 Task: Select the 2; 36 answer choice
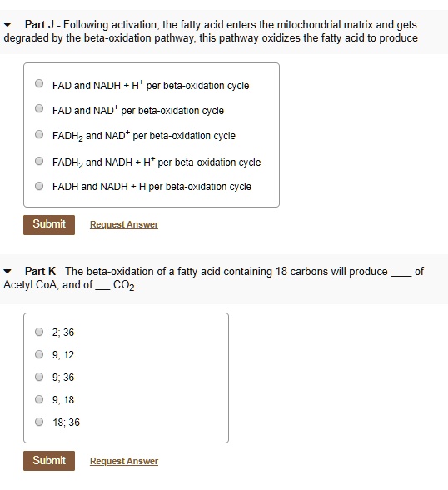(x=39, y=332)
